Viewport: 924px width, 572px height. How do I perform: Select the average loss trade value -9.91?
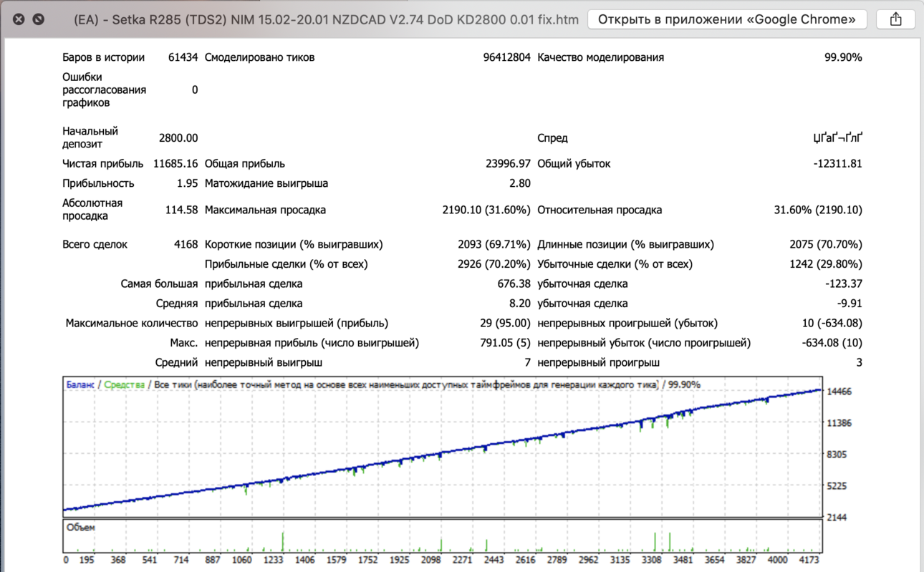pyautogui.click(x=850, y=304)
